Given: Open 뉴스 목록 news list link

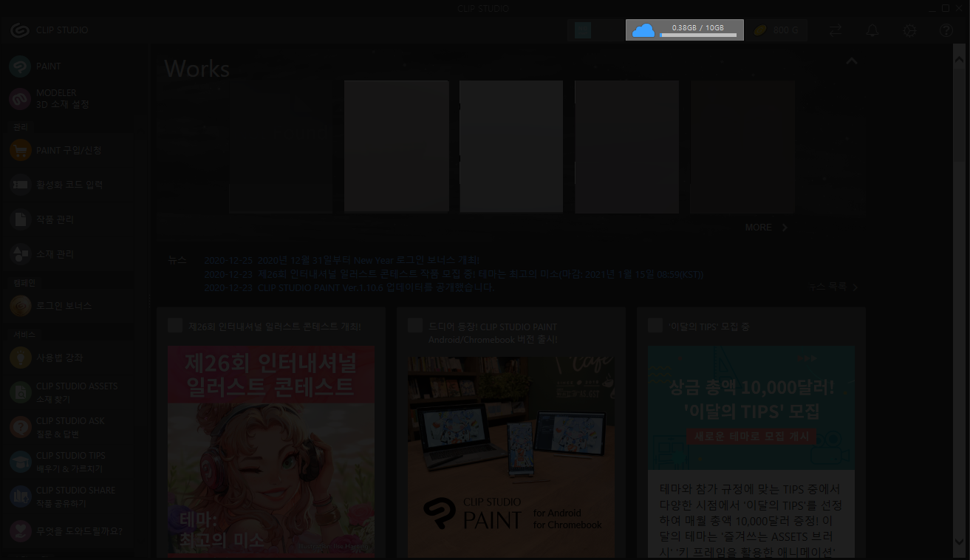Looking at the screenshot, I should 833,287.
